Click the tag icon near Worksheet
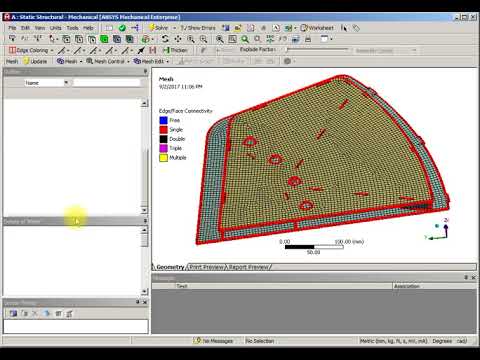This screenshot has width=480, height=360. (x=356, y=28)
